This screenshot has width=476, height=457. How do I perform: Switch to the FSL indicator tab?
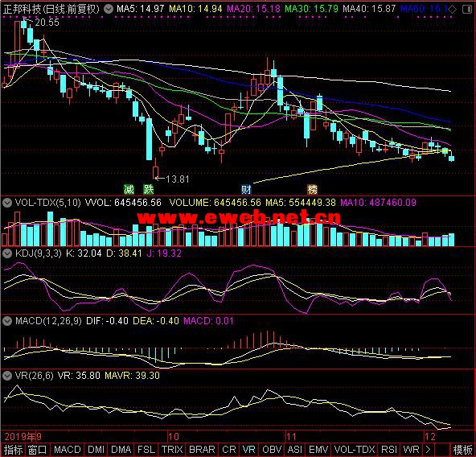point(146,450)
